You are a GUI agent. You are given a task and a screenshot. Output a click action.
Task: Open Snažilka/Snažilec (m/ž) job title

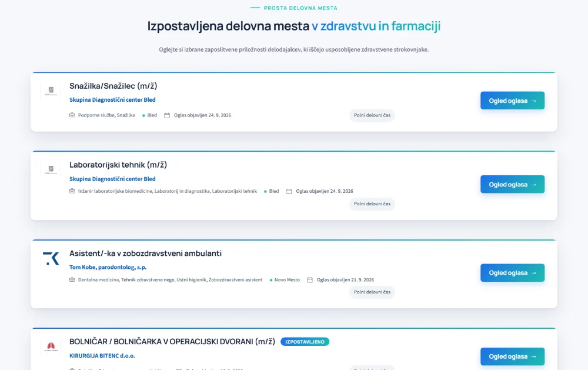pos(113,86)
